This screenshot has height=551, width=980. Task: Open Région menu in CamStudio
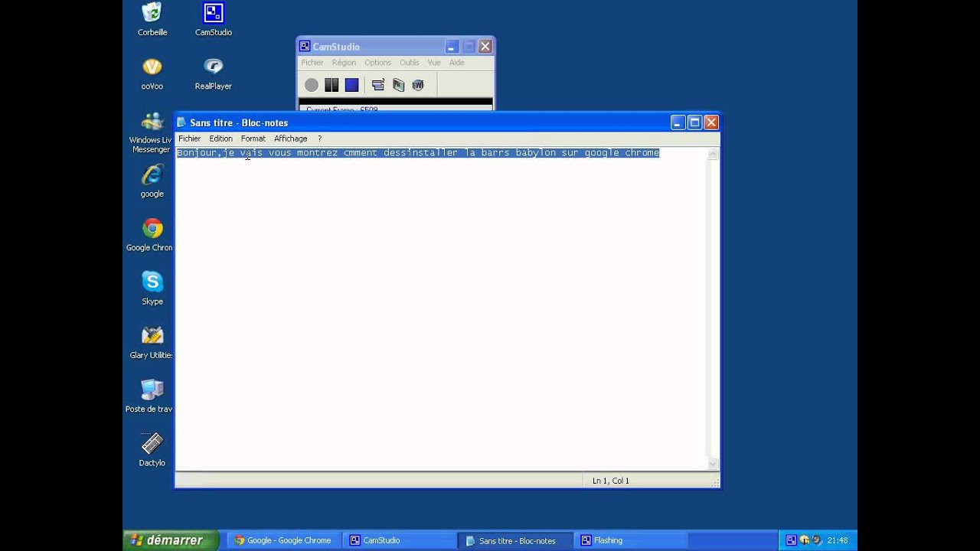pyautogui.click(x=344, y=63)
